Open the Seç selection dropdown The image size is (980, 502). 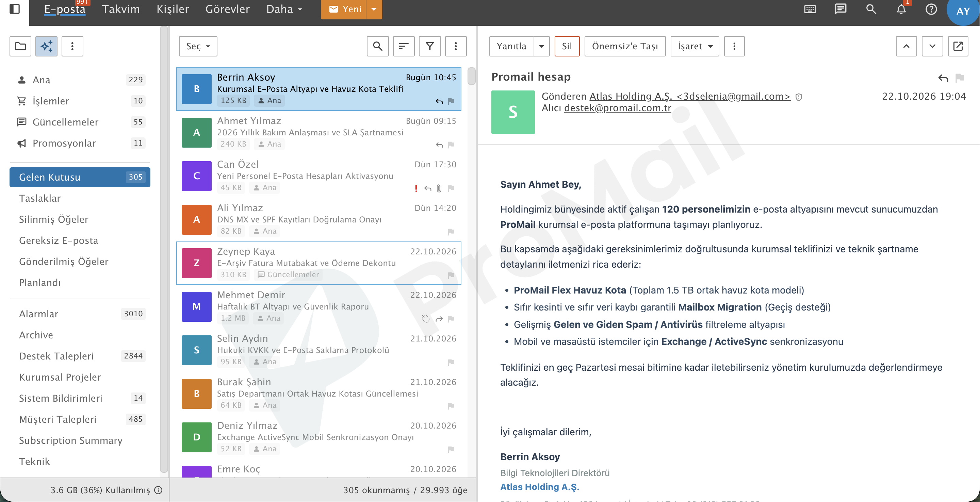(x=198, y=46)
